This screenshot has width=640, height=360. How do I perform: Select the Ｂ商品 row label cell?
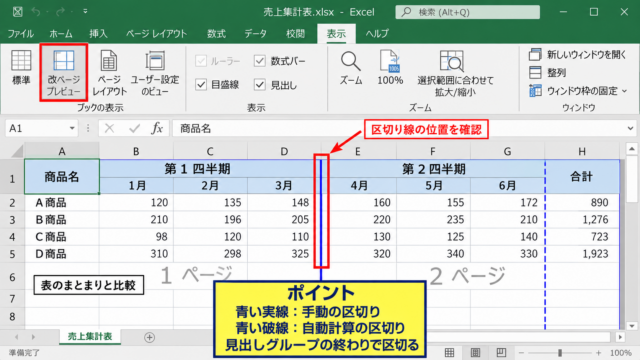point(62,220)
